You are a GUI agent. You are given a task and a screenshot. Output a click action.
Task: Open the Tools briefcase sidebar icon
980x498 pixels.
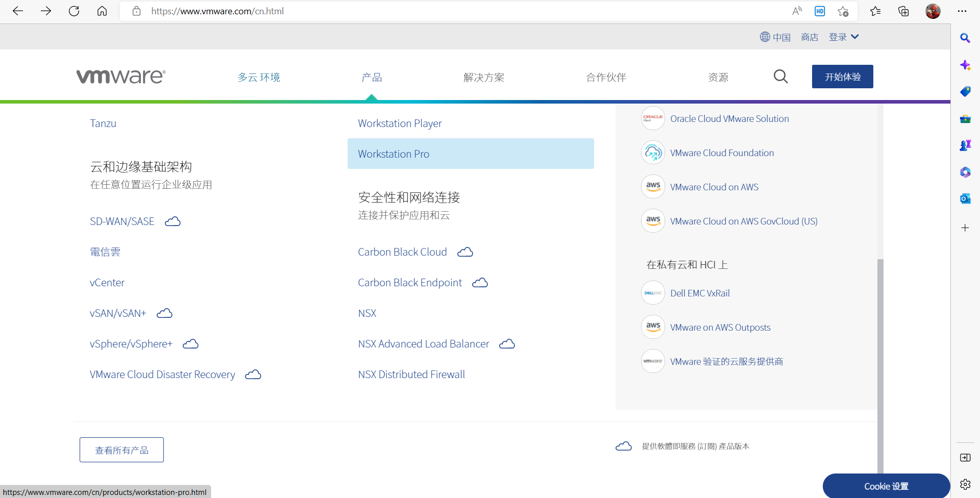tap(965, 119)
